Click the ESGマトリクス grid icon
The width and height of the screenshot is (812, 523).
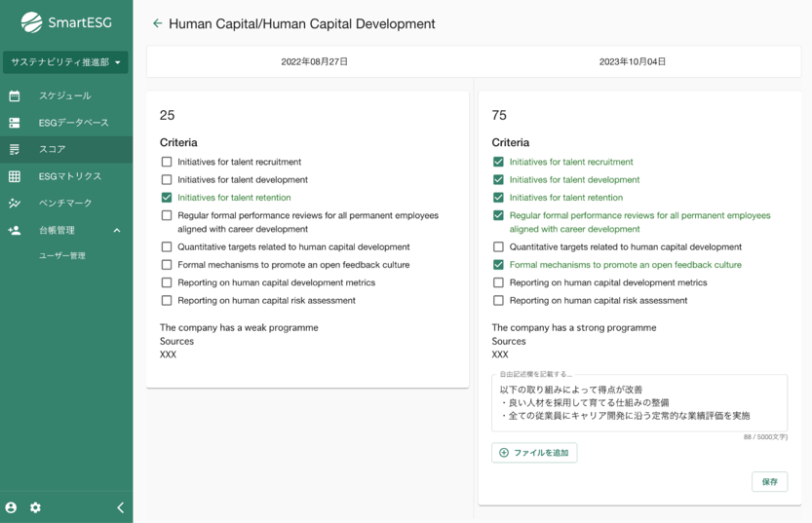click(15, 176)
